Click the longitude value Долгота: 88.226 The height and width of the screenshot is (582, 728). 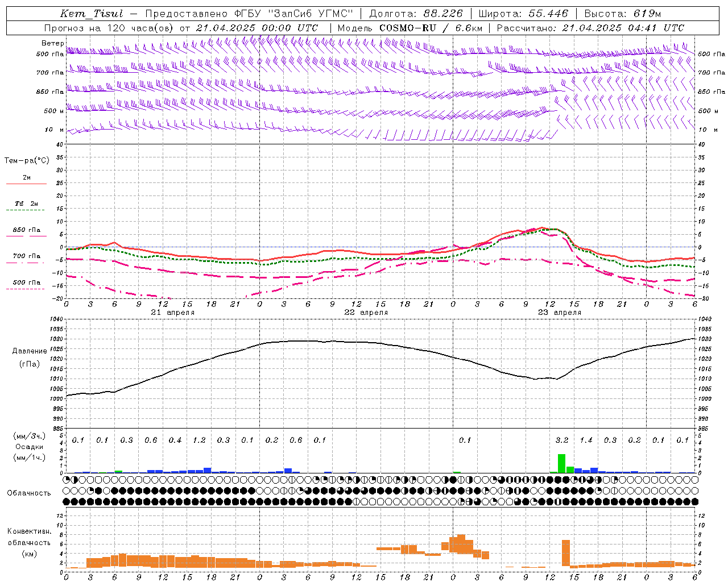(416, 14)
